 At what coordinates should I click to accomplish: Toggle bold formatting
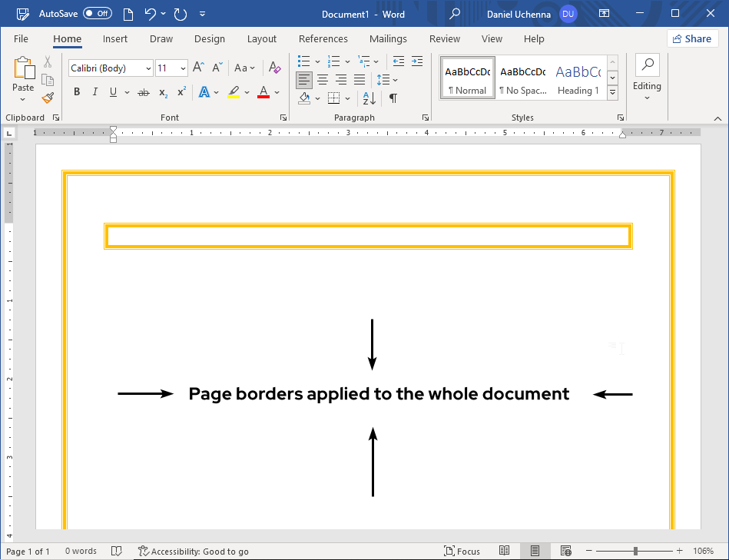[76, 91]
